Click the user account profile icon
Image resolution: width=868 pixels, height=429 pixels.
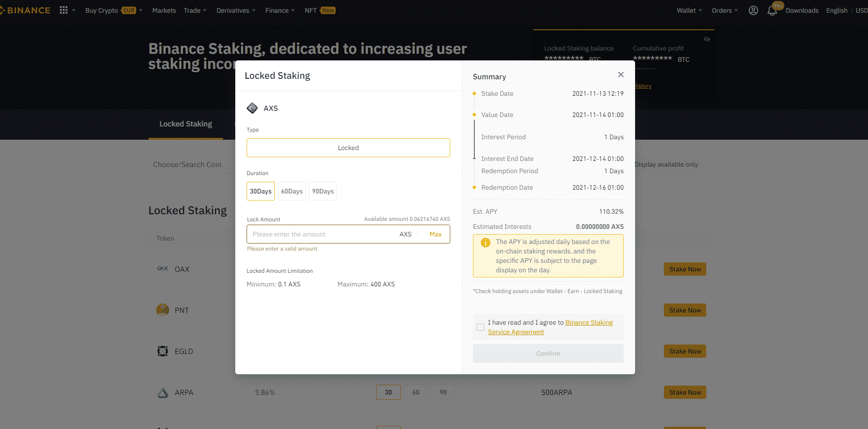pos(753,10)
